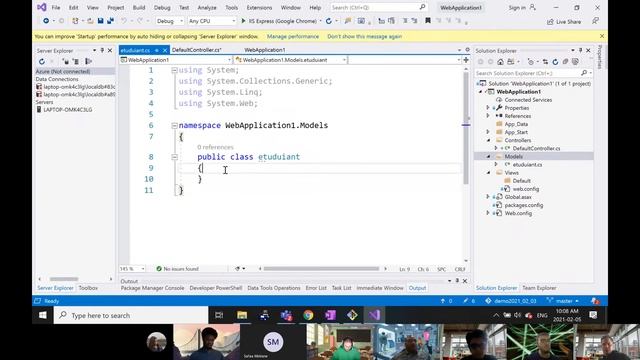
Task: Click notifications icon in status bar
Action: [595, 301]
